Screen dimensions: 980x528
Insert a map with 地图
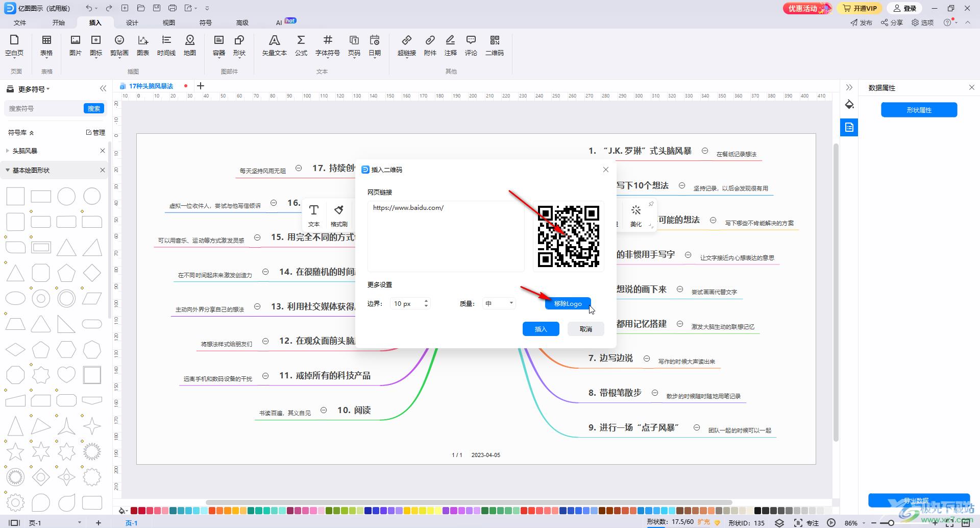(190, 45)
